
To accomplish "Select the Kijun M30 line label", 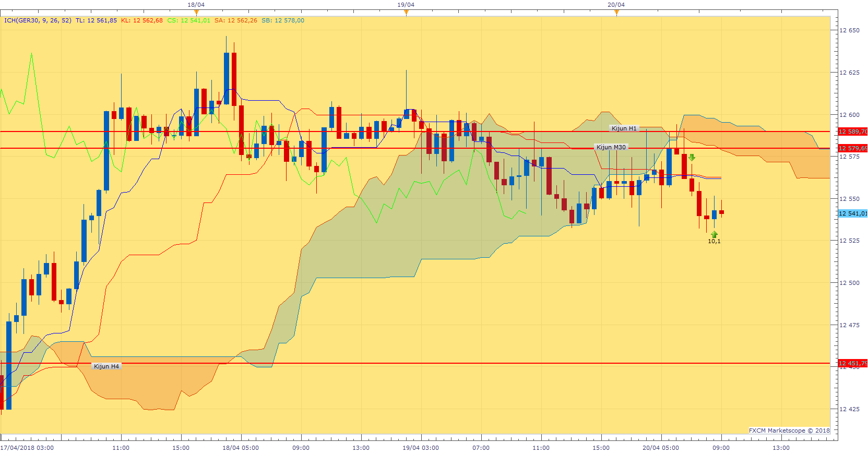I will click(x=611, y=147).
